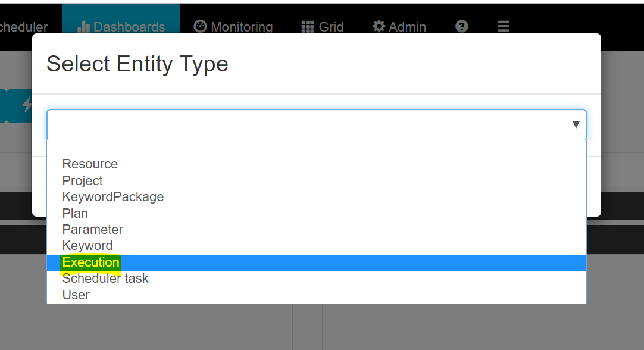The width and height of the screenshot is (644, 350).
Task: Click the lightning bolt icon behind dialog
Action: click(x=27, y=105)
